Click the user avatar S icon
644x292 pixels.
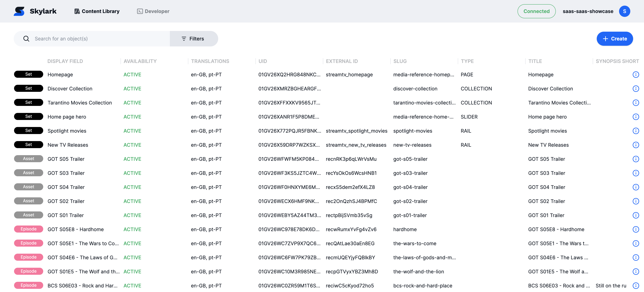click(624, 11)
